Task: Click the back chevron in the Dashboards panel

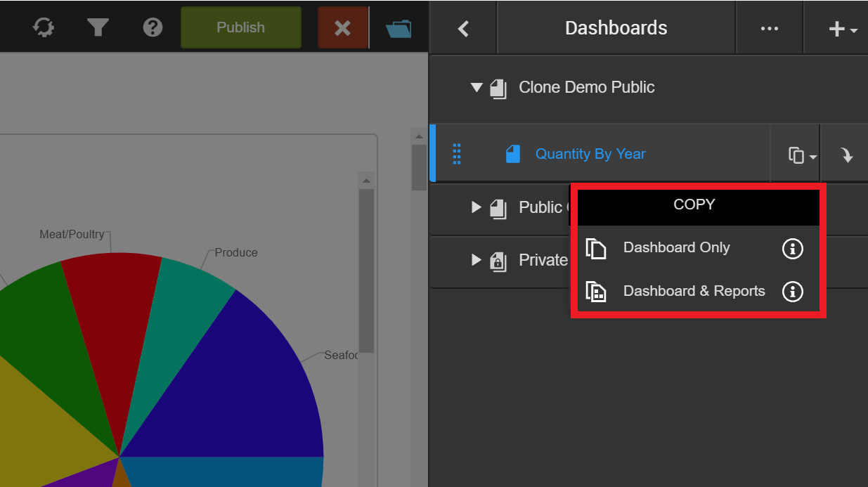Action: [x=463, y=28]
